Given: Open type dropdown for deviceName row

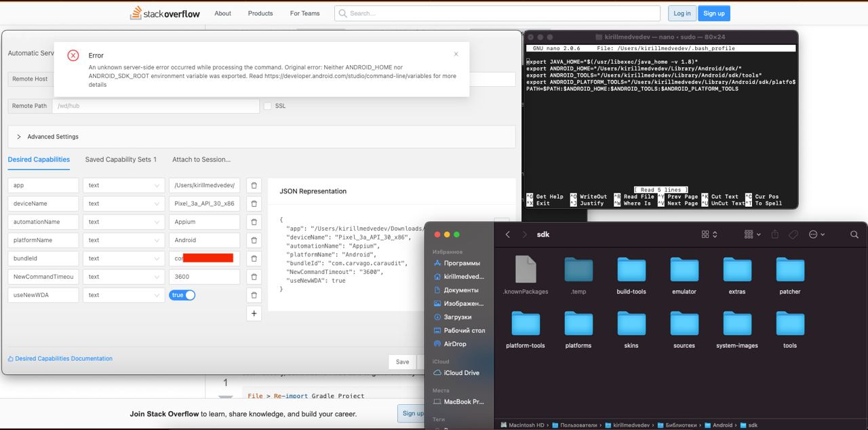Looking at the screenshot, I should pyautogui.click(x=123, y=203).
